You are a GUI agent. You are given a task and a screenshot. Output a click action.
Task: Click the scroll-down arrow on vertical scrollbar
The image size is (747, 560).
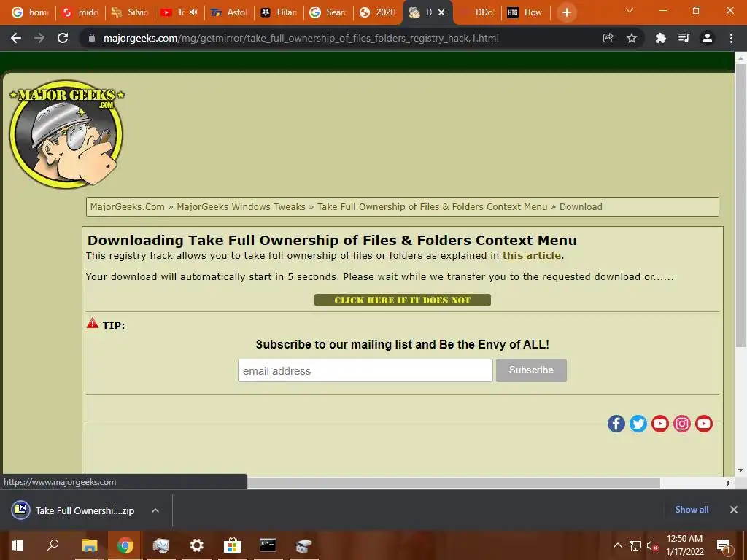click(740, 470)
